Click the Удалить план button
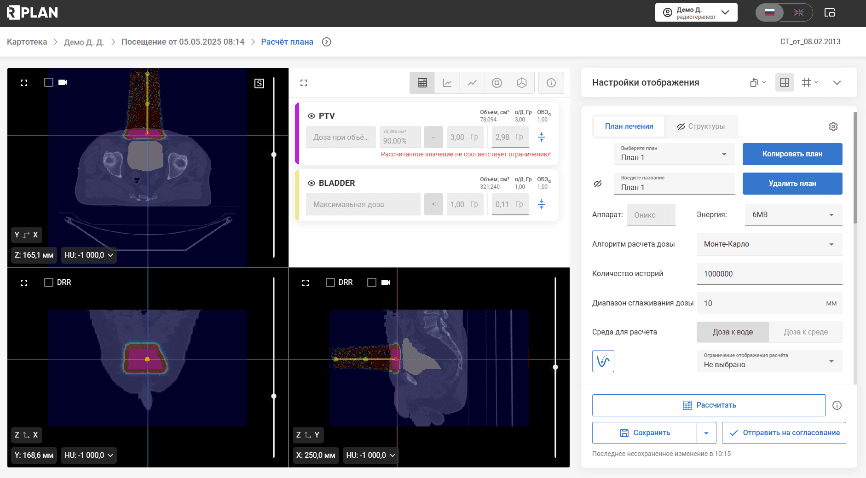Viewport: 866px width, 478px height. click(x=793, y=183)
